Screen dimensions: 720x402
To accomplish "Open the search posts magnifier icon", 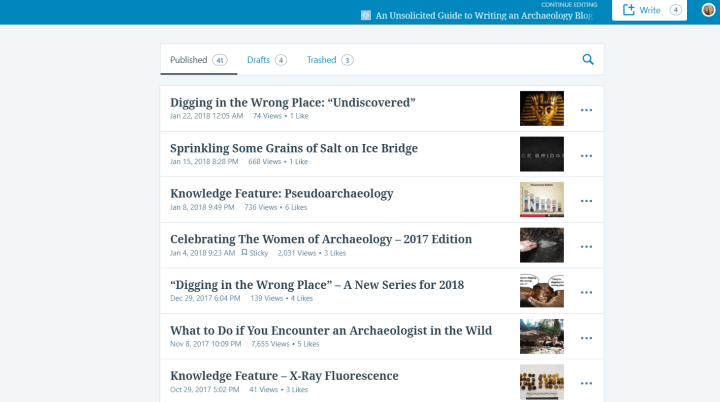I will (588, 60).
